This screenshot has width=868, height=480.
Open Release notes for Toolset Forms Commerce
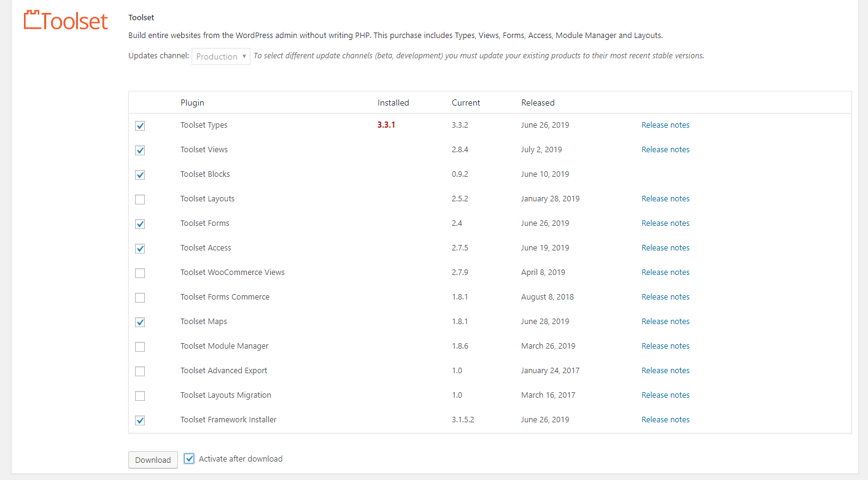[665, 297]
